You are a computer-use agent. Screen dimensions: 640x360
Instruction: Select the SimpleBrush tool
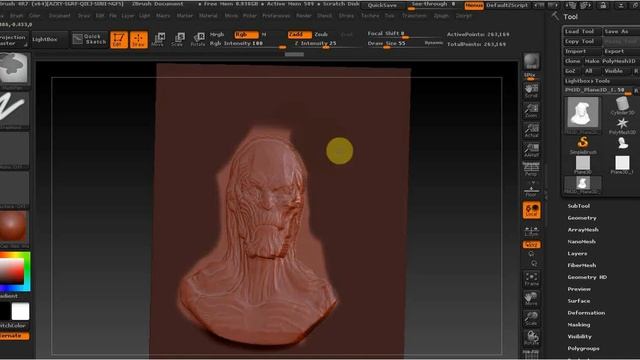coord(583,145)
